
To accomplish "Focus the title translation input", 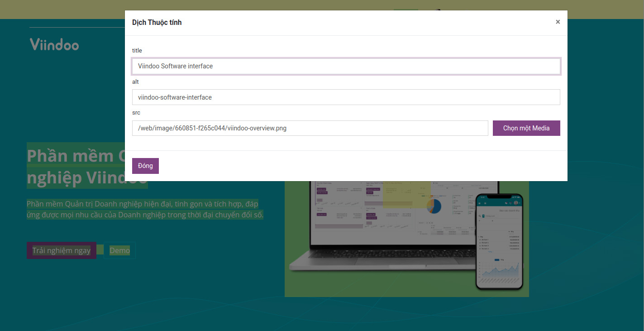I will point(346,66).
